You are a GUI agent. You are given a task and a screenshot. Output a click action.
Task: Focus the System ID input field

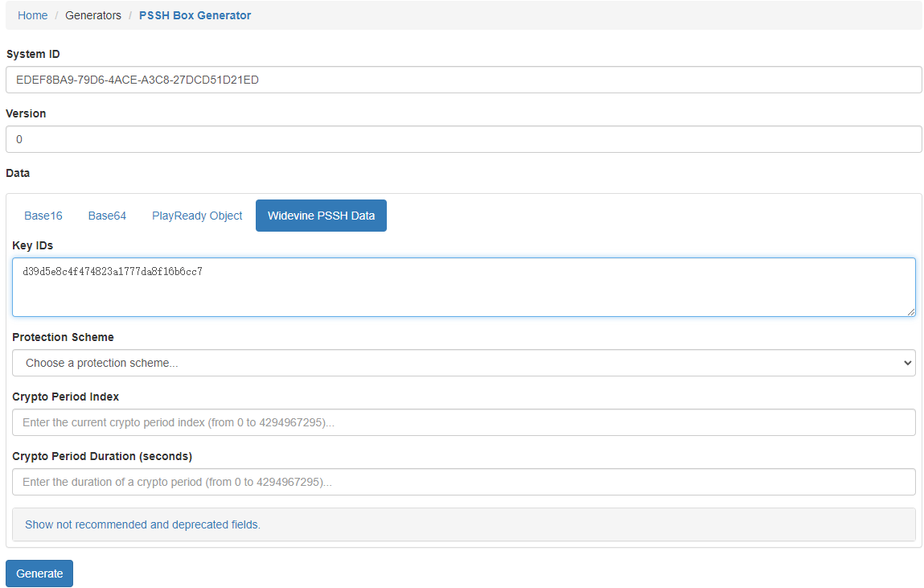[463, 80]
